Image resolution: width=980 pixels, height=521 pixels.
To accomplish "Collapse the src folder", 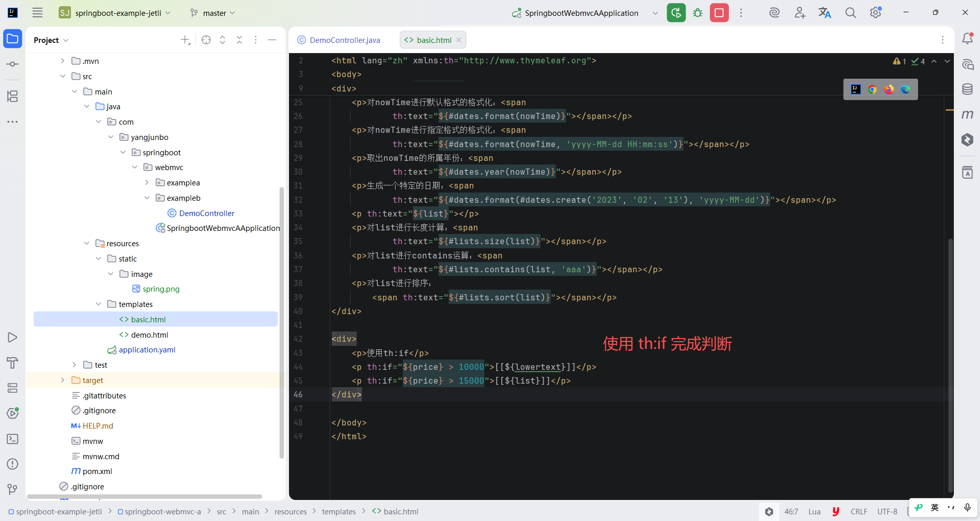I will tap(62, 76).
